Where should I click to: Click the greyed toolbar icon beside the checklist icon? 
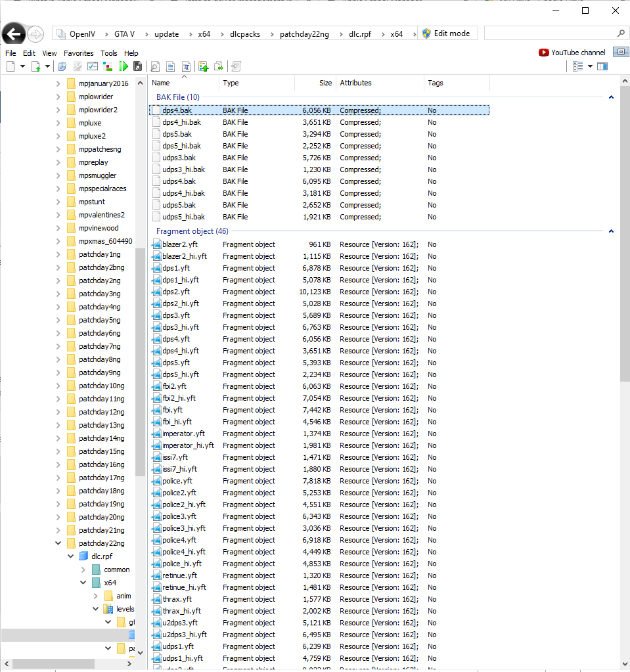78,66
